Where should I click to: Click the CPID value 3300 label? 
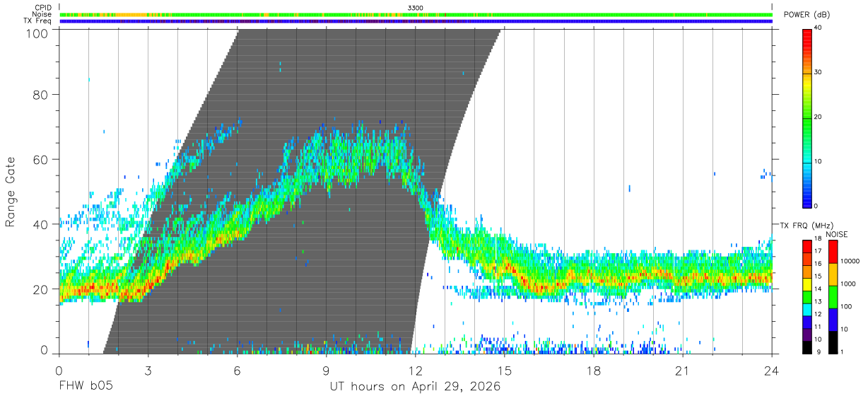click(416, 8)
